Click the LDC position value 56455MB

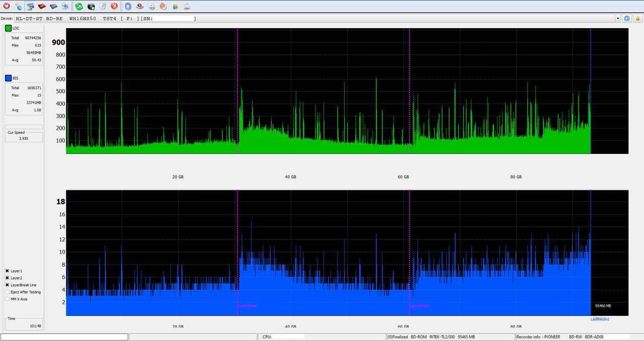[34, 52]
